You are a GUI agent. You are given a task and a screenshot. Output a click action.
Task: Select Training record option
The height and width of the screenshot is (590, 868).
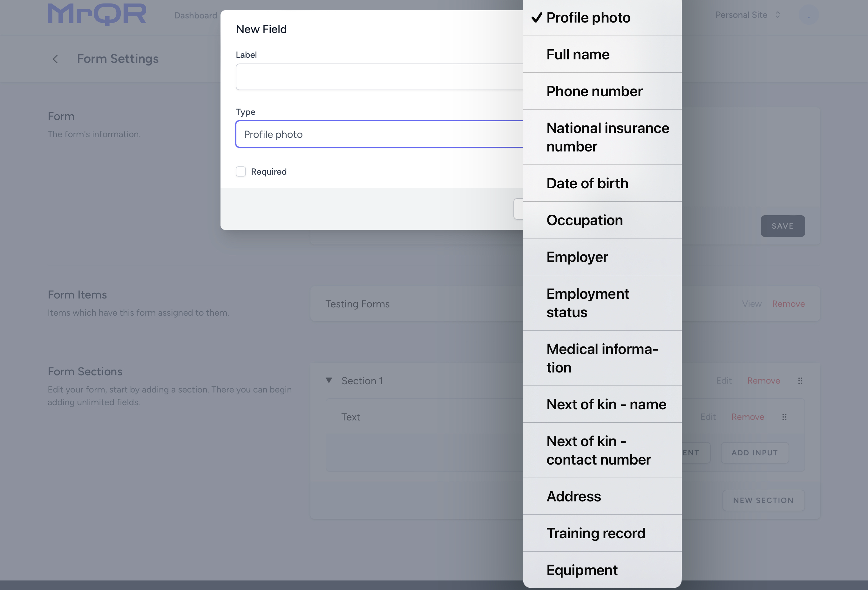click(602, 533)
